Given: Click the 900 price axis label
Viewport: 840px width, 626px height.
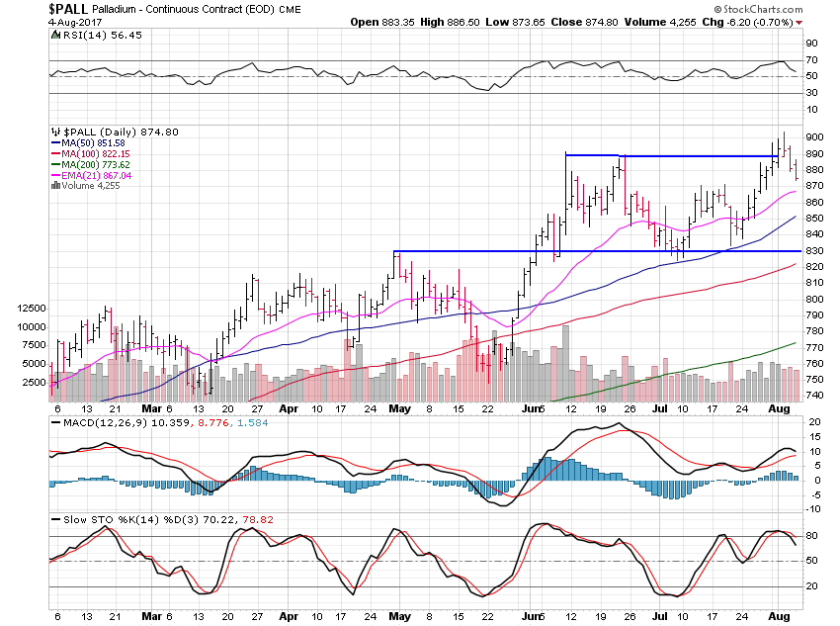Looking at the screenshot, I should [814, 136].
